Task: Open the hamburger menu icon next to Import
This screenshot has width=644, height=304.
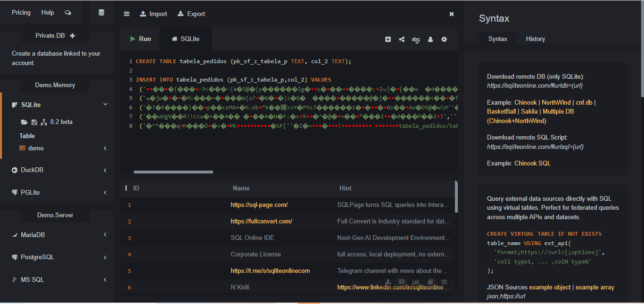Action: (x=126, y=14)
